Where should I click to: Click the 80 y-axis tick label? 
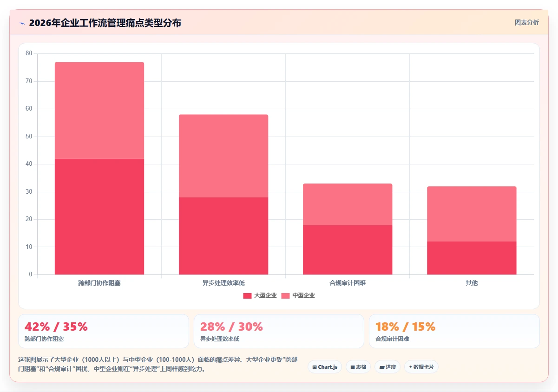tap(29, 53)
